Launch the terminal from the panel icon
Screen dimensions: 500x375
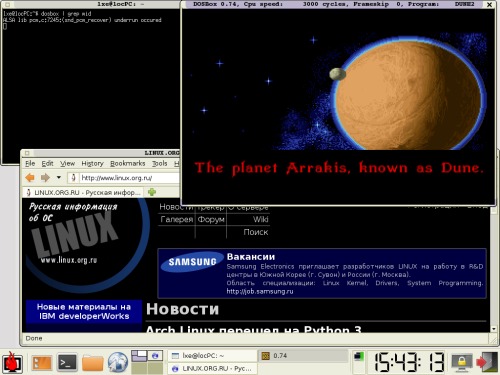coord(67,362)
